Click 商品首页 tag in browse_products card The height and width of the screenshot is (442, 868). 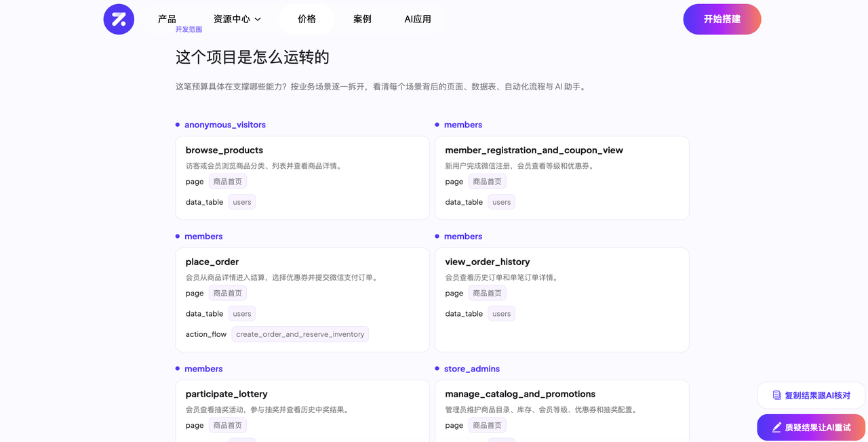(x=228, y=182)
